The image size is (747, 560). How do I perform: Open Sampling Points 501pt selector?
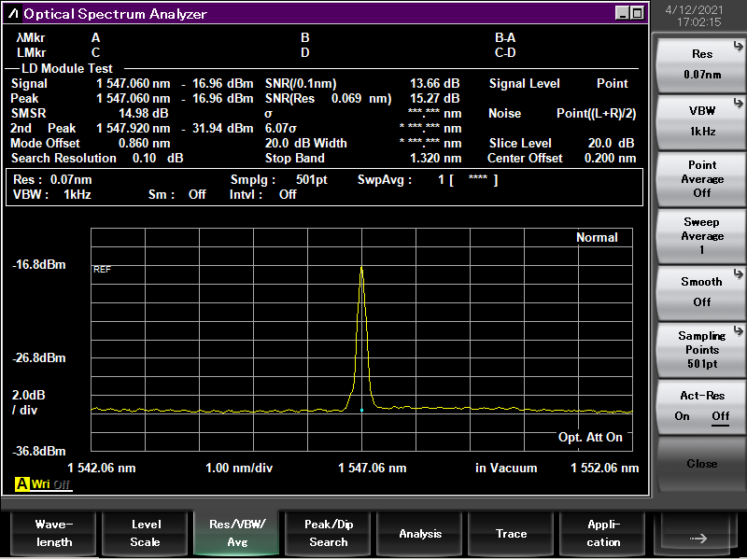click(701, 349)
